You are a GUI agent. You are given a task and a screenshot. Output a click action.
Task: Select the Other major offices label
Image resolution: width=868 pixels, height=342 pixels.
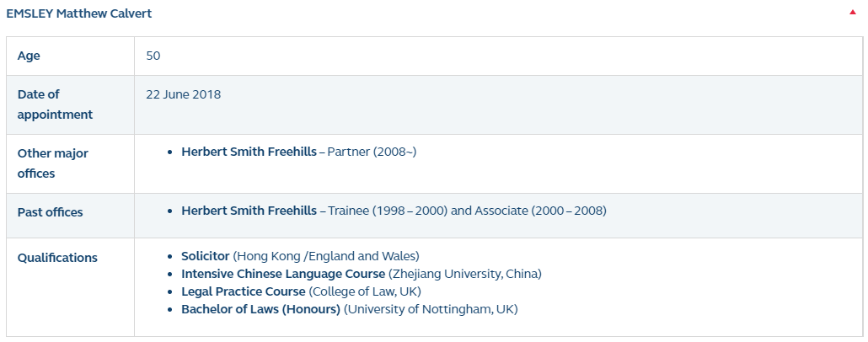point(52,163)
